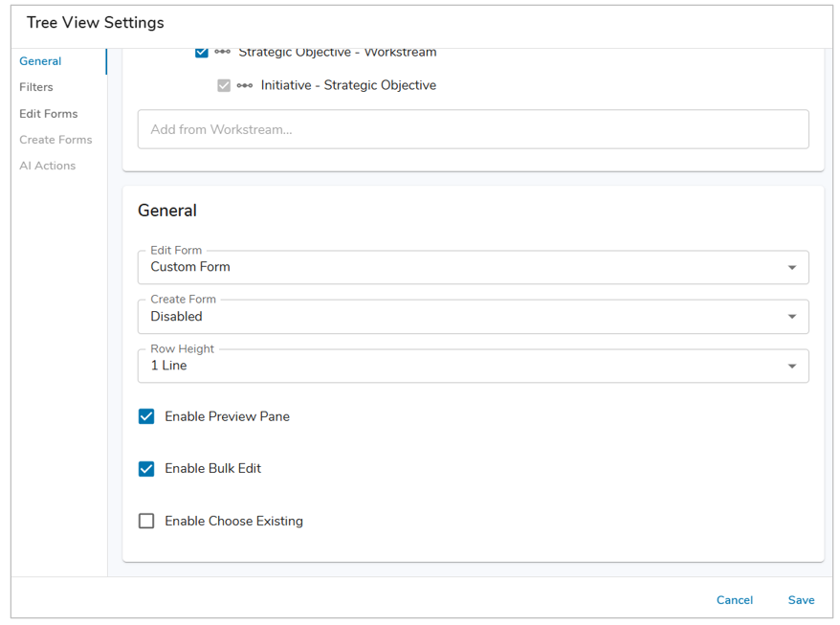The height and width of the screenshot is (625, 840).
Task: Select the Create Forms sidebar item
Action: 55,140
